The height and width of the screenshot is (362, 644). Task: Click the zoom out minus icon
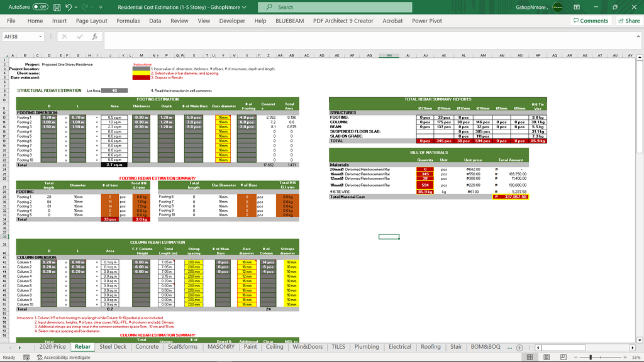(x=576, y=358)
